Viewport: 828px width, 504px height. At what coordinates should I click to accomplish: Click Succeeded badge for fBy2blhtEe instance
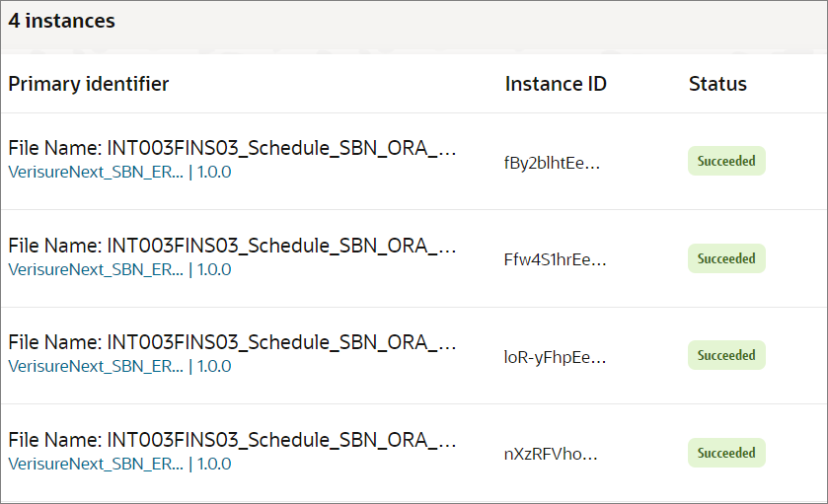click(726, 161)
